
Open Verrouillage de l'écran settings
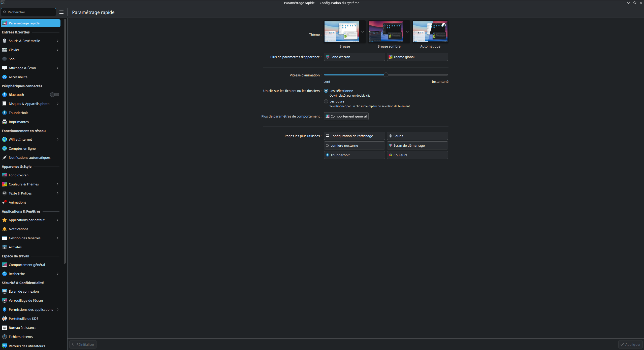[30, 300]
